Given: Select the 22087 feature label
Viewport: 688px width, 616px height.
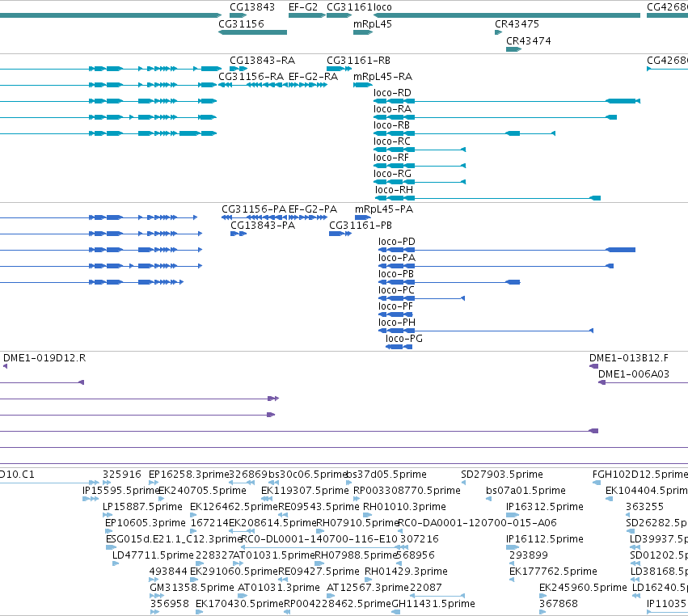Looking at the screenshot, I should click(x=425, y=588).
